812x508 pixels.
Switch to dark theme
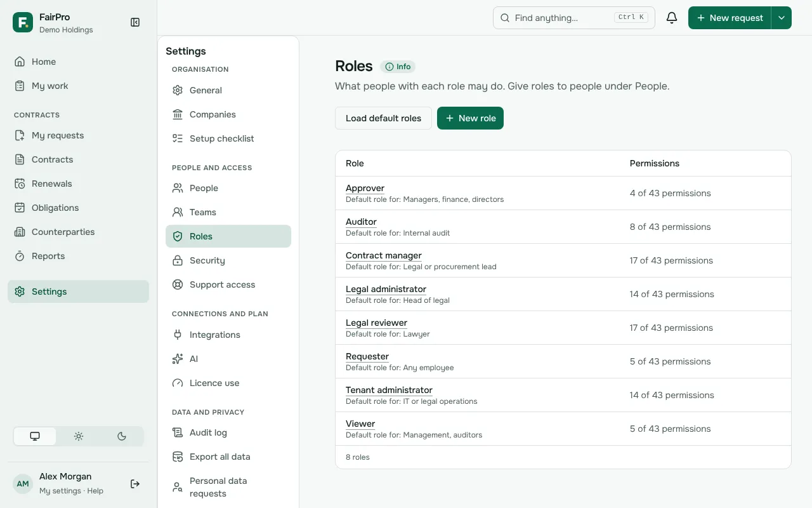pyautogui.click(x=122, y=436)
